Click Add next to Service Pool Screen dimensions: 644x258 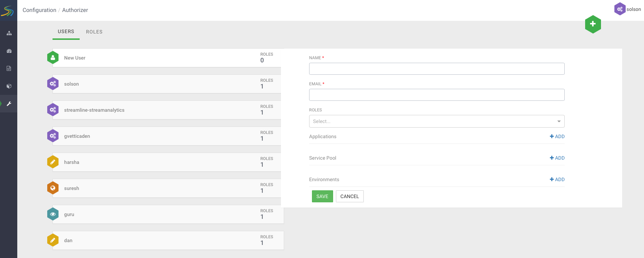[x=557, y=158]
